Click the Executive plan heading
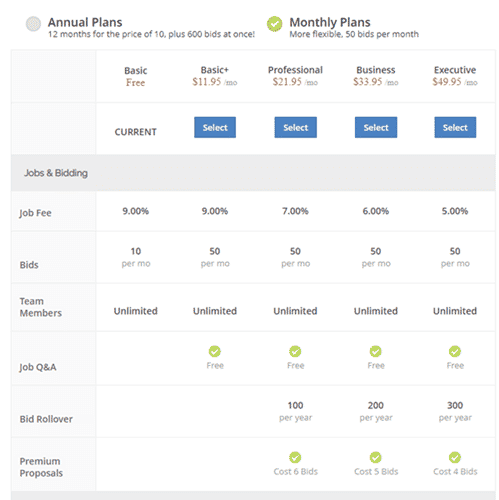 [x=455, y=70]
